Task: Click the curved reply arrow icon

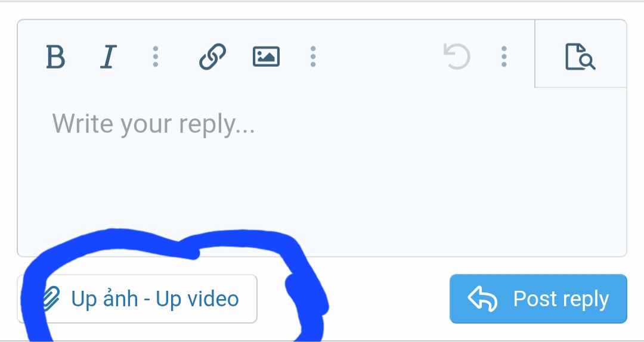Action: 482,299
